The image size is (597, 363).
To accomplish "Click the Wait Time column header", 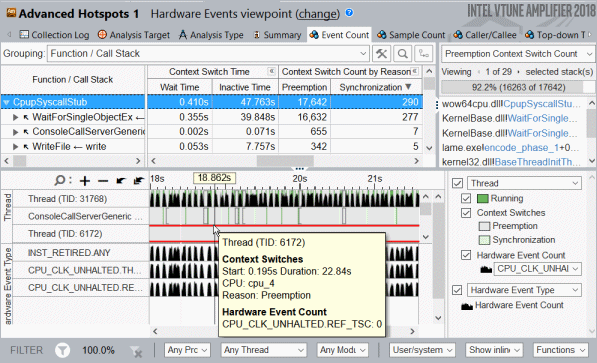I will coord(180,87).
